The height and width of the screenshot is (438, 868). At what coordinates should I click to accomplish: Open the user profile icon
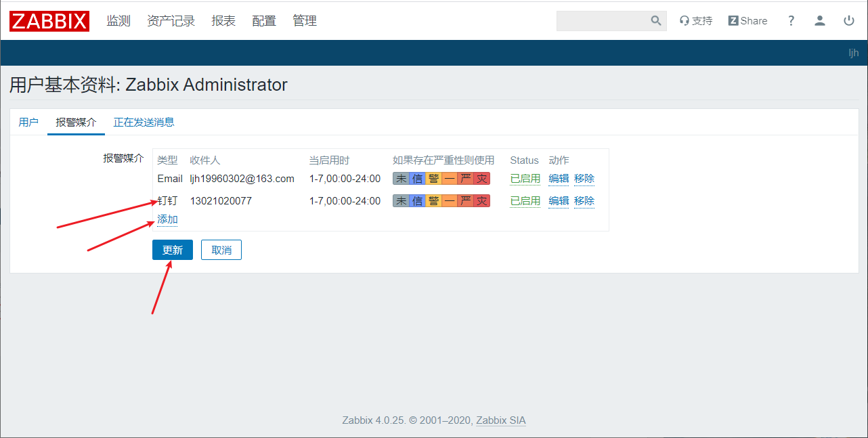pyautogui.click(x=820, y=21)
